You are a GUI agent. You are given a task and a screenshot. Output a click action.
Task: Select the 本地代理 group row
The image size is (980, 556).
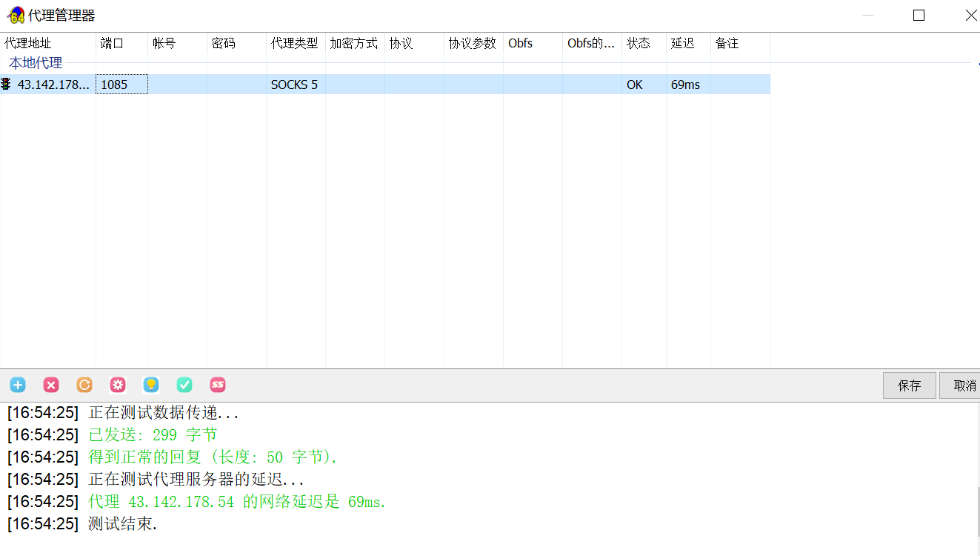click(x=36, y=63)
